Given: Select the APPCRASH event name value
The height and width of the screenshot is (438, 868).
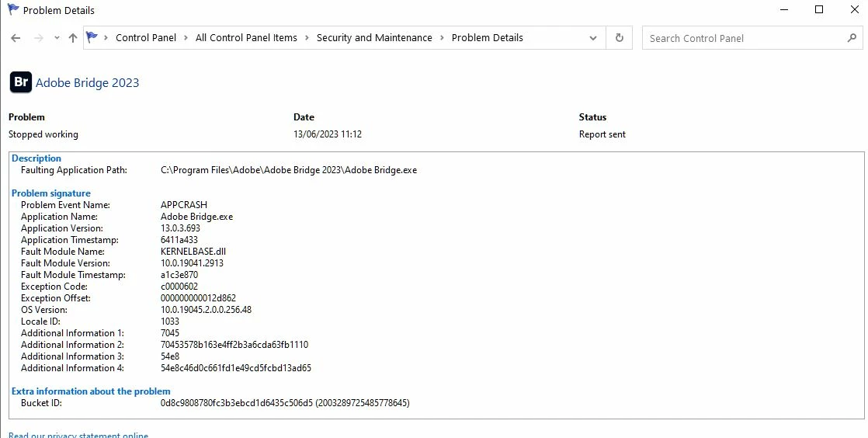Looking at the screenshot, I should [184, 205].
